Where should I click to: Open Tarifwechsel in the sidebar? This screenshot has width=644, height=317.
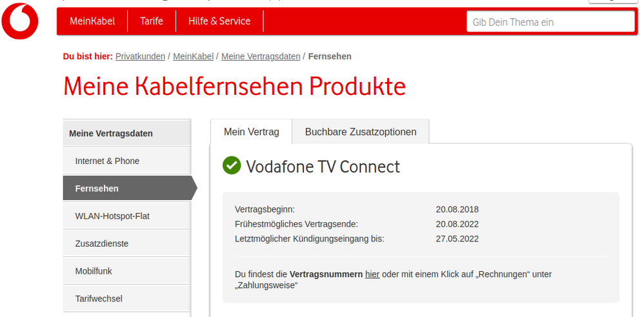(127, 298)
